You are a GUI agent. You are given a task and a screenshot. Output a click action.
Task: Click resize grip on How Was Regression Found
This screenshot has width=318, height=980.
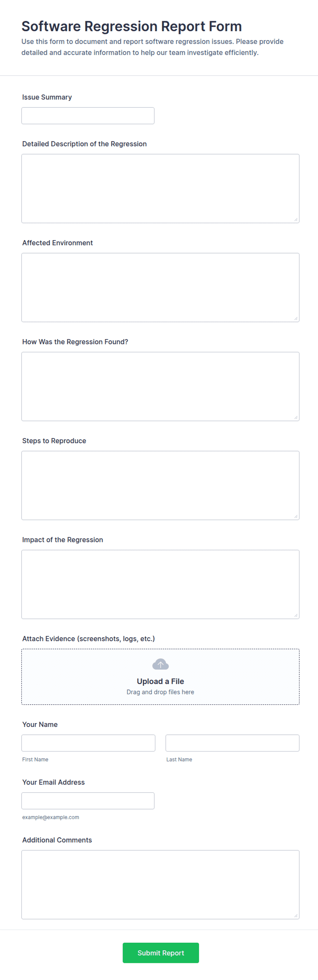pos(296,417)
